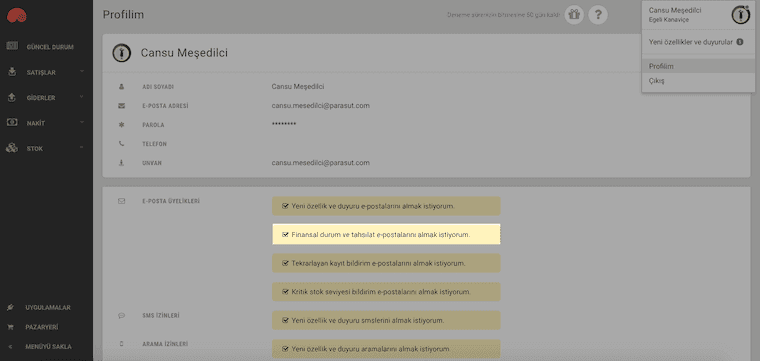Open the help question mark icon
Image resolution: width=760 pixels, height=361 pixels.
[x=598, y=15]
